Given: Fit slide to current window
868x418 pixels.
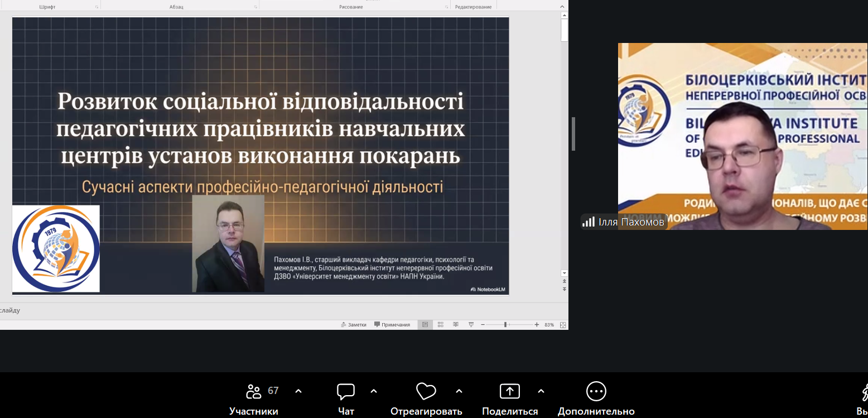Looking at the screenshot, I should pyautogui.click(x=563, y=325).
